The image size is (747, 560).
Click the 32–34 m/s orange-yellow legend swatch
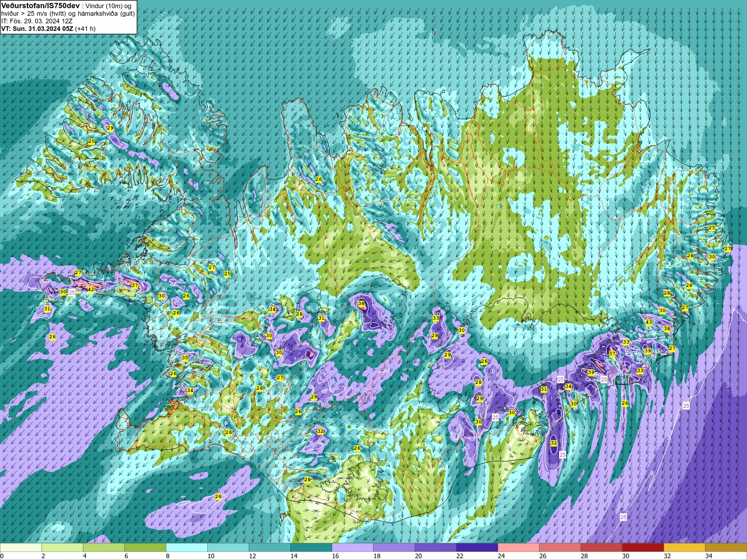(x=684, y=548)
